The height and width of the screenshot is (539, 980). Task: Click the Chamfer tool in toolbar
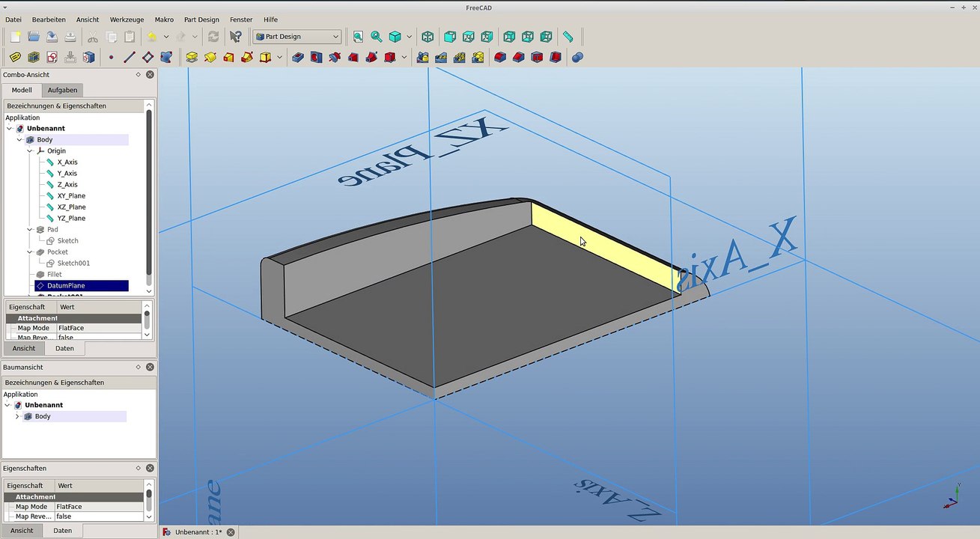[518, 57]
